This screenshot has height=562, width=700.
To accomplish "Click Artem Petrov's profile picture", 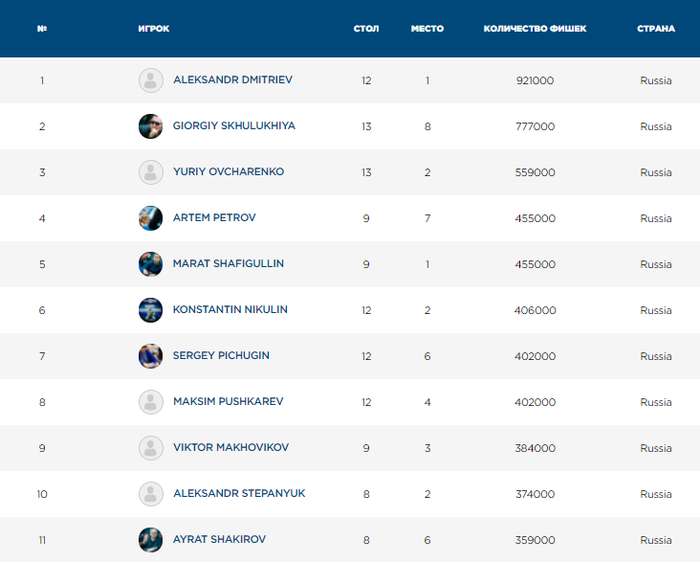I will 150,218.
